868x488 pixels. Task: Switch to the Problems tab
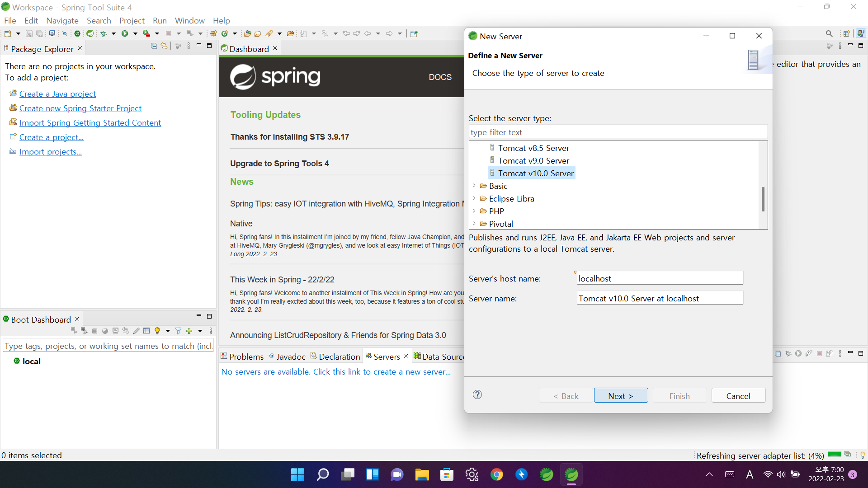242,357
